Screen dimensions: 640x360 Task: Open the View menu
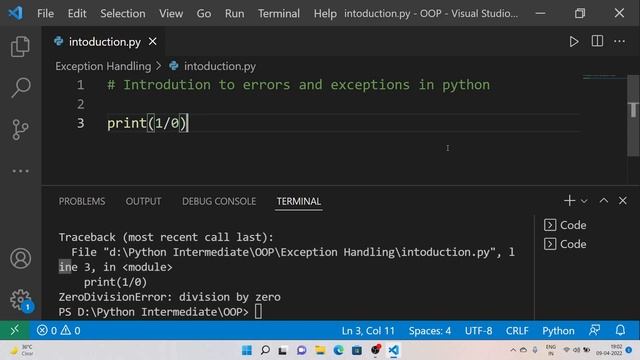pos(171,13)
